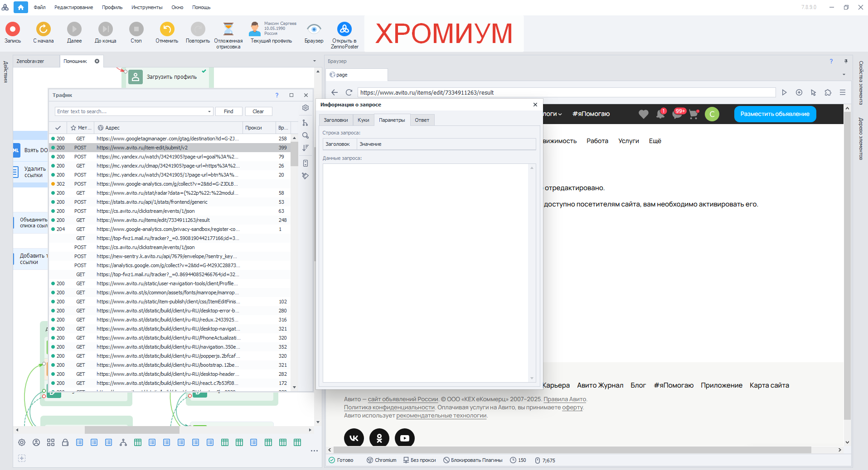The image size is (868, 470).
Task: Open Avito notifications bell
Action: click(660, 114)
